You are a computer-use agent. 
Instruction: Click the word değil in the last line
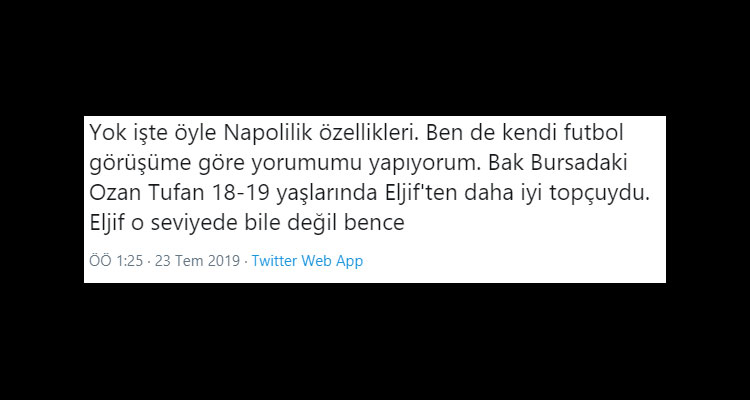coord(315,223)
